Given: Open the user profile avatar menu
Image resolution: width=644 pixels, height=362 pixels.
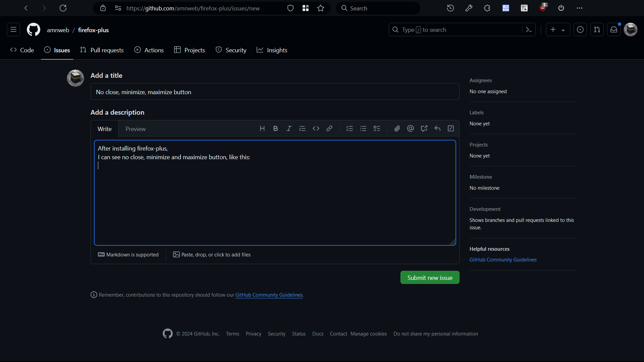Looking at the screenshot, I should tap(631, 29).
